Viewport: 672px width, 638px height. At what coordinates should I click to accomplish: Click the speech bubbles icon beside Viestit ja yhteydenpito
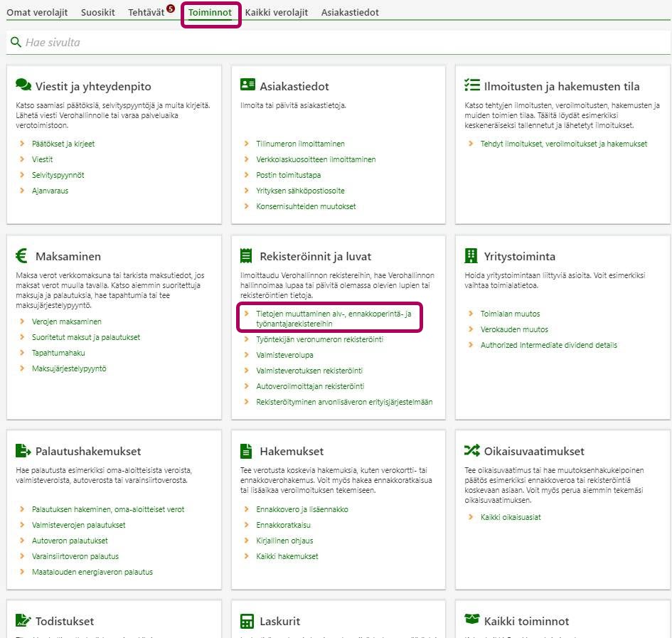(x=23, y=85)
